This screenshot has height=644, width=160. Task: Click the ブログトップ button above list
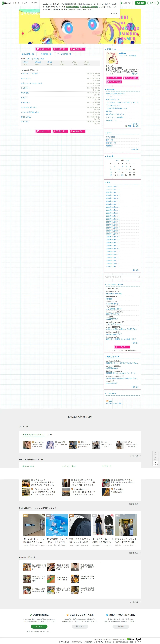[x=43, y=49]
